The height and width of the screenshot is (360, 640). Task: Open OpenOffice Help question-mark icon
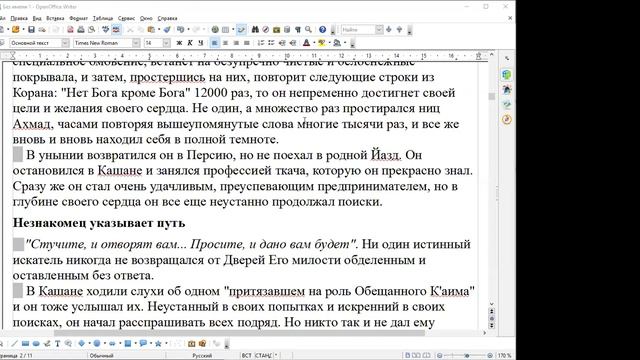[322, 29]
